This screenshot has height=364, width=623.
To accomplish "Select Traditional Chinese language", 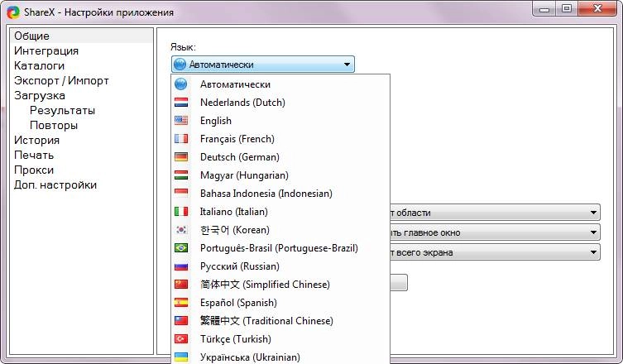I will 280,321.
